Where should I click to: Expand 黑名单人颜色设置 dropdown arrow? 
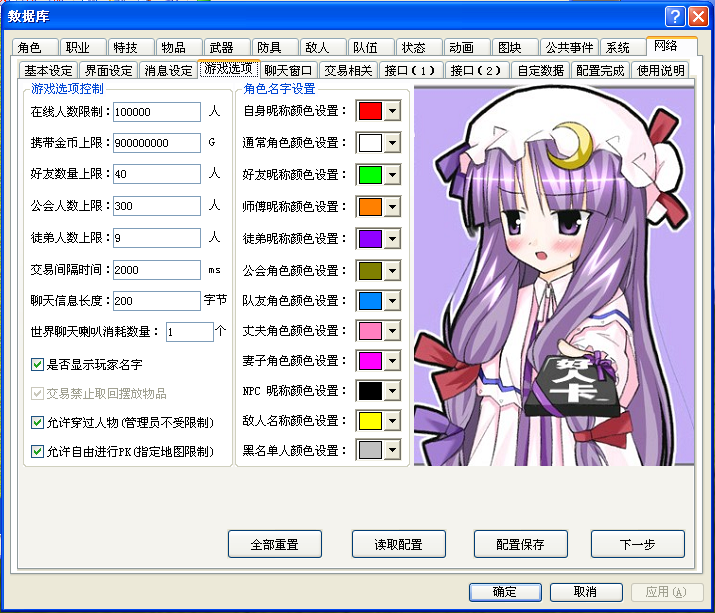click(392, 450)
